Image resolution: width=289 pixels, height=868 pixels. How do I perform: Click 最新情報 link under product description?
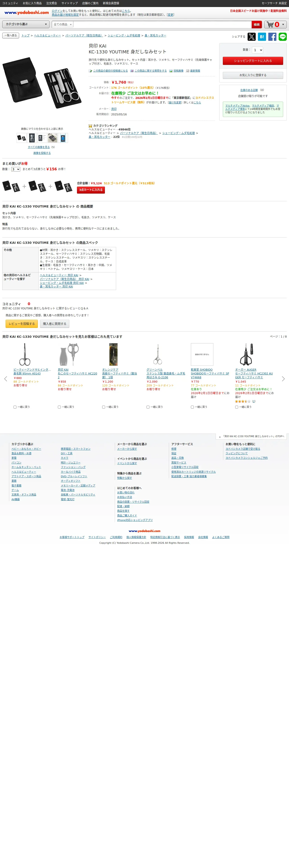click(x=195, y=71)
